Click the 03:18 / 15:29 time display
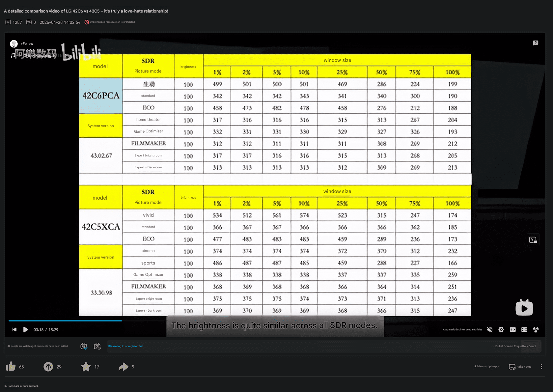The image size is (553, 392). [x=46, y=330]
